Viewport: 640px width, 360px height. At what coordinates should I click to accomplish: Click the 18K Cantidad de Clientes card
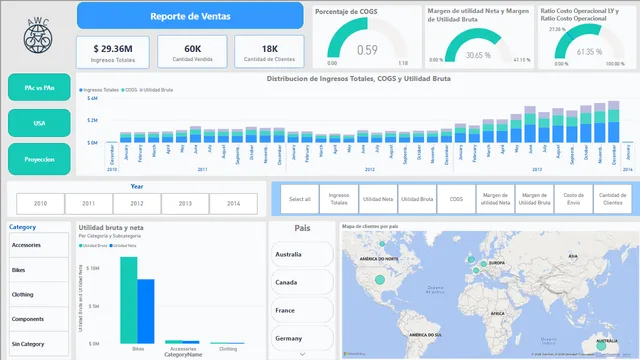coord(269,52)
